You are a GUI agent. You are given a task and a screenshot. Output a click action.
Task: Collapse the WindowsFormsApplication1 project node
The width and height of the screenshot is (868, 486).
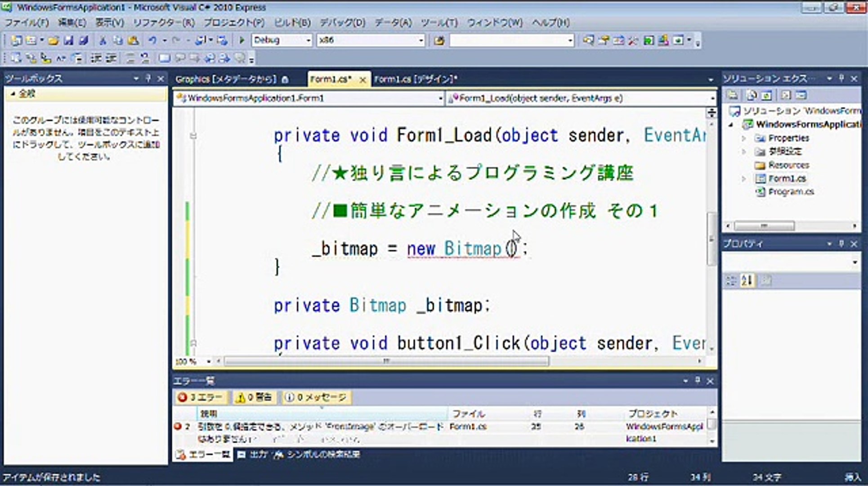point(732,125)
